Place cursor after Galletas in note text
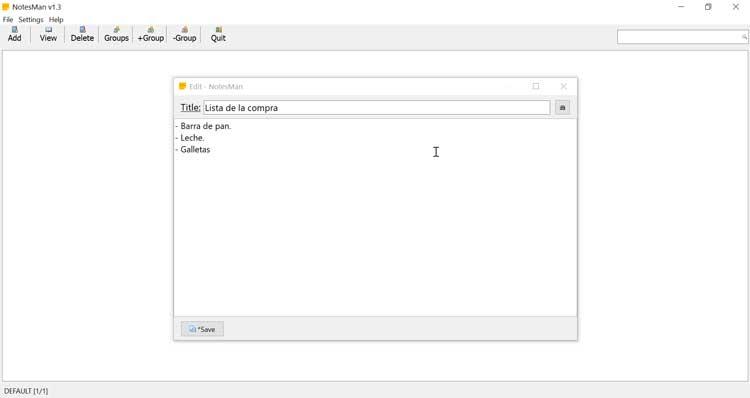Image resolution: width=750 pixels, height=398 pixels. (x=211, y=149)
